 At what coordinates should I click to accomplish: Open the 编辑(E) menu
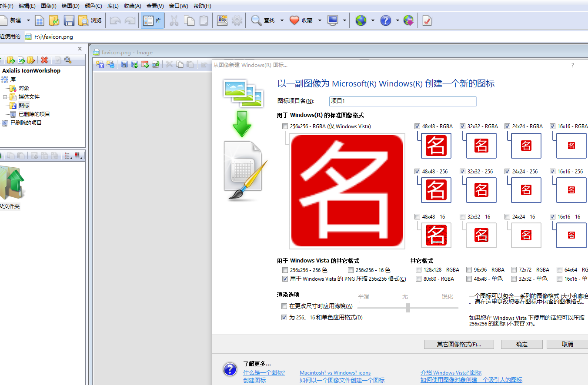click(x=27, y=6)
